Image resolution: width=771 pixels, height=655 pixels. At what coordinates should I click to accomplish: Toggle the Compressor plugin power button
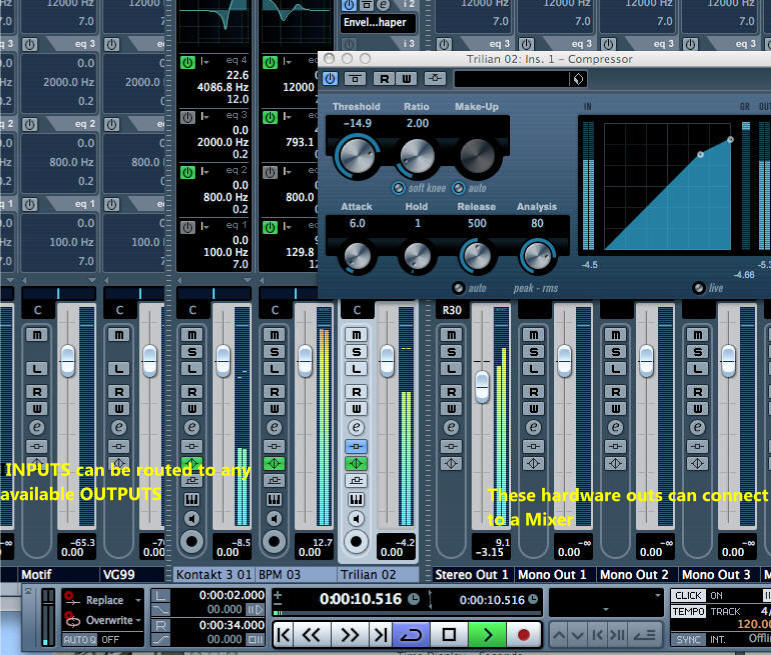(x=330, y=79)
